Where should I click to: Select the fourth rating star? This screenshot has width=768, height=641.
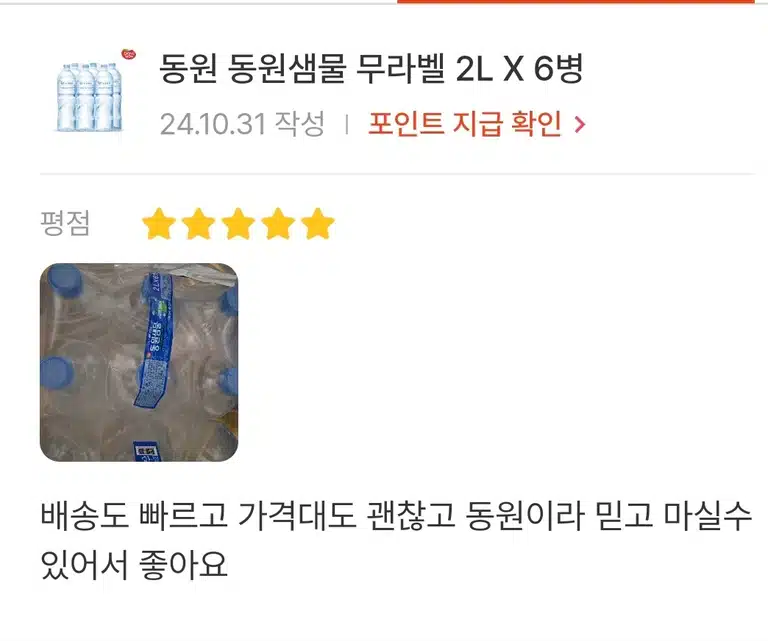tap(278, 224)
